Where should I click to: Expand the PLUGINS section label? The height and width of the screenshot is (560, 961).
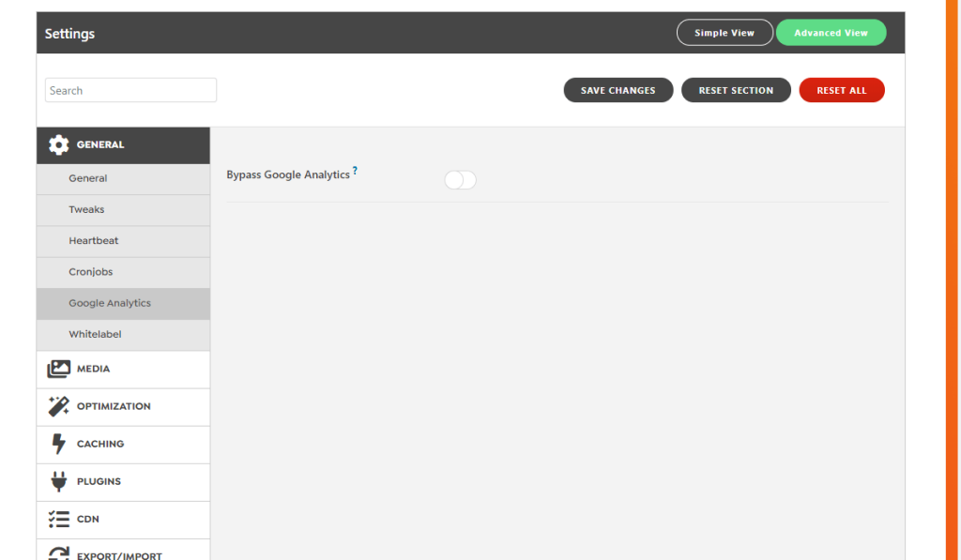[99, 481]
